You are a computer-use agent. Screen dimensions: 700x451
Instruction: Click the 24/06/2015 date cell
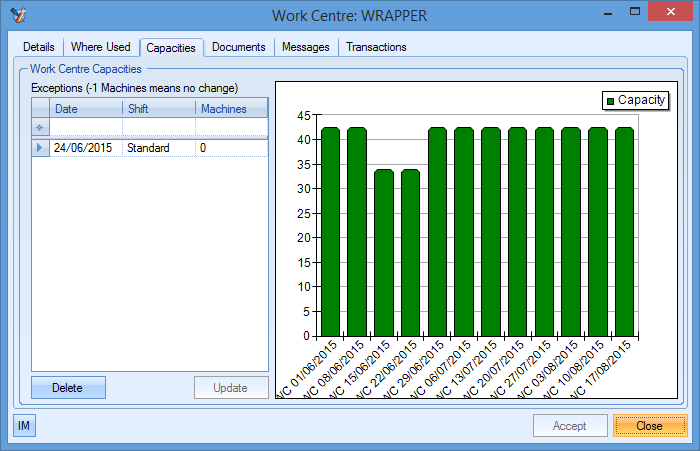(85, 148)
